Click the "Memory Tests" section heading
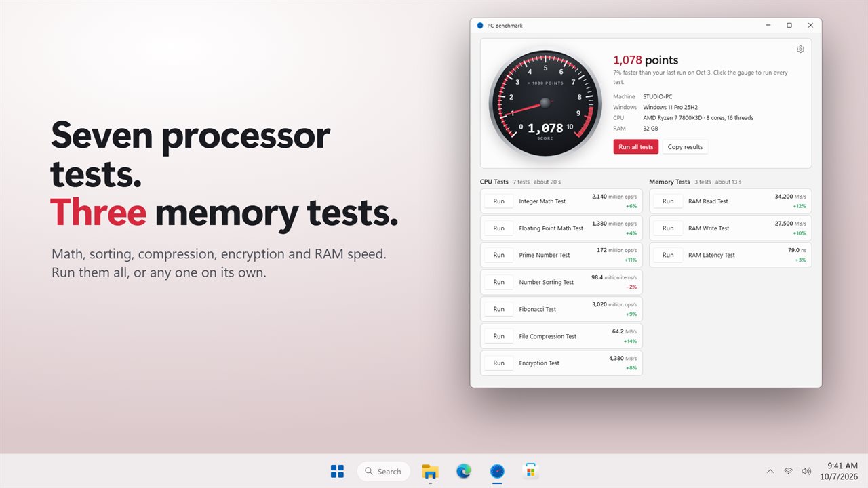Screen dimensions: 868x488 point(669,182)
